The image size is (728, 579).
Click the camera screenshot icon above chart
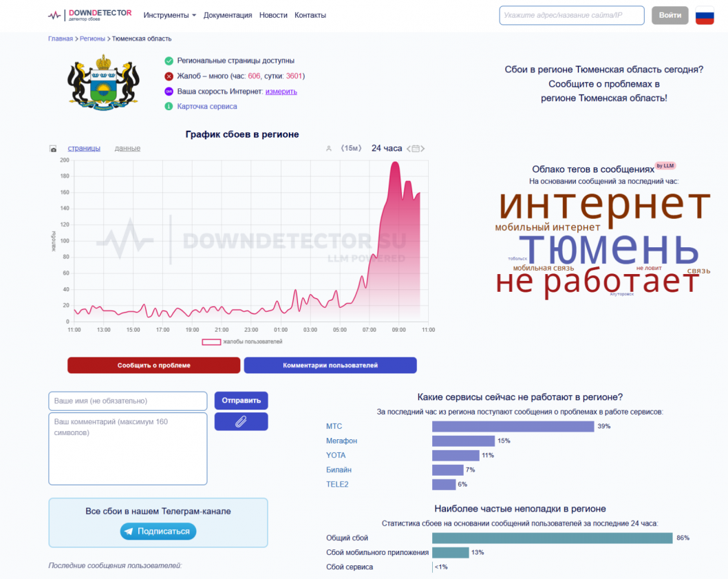click(x=53, y=149)
